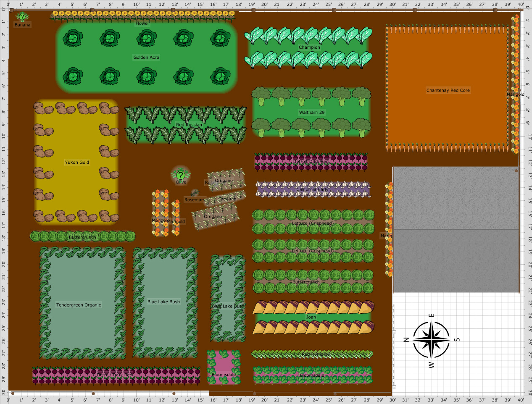Click the large Blue Lake Bush label
The height and width of the screenshot is (404, 532).
click(x=163, y=302)
